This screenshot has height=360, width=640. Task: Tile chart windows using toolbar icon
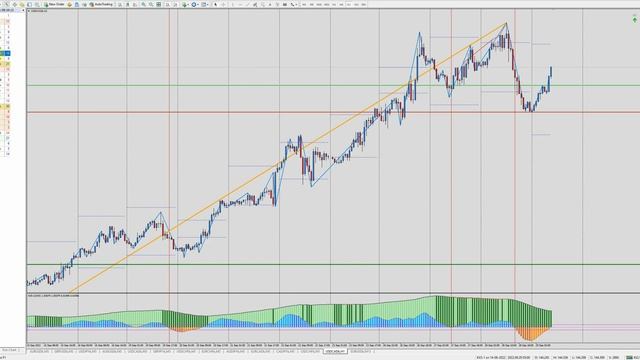point(158,4)
